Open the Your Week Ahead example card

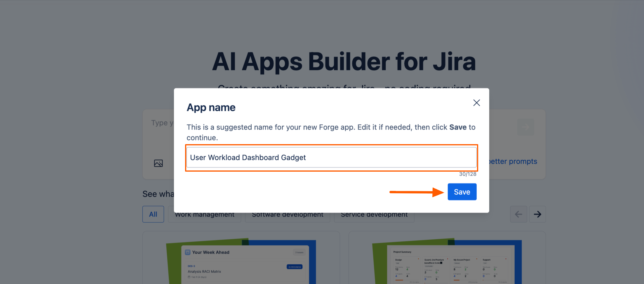[241, 258]
